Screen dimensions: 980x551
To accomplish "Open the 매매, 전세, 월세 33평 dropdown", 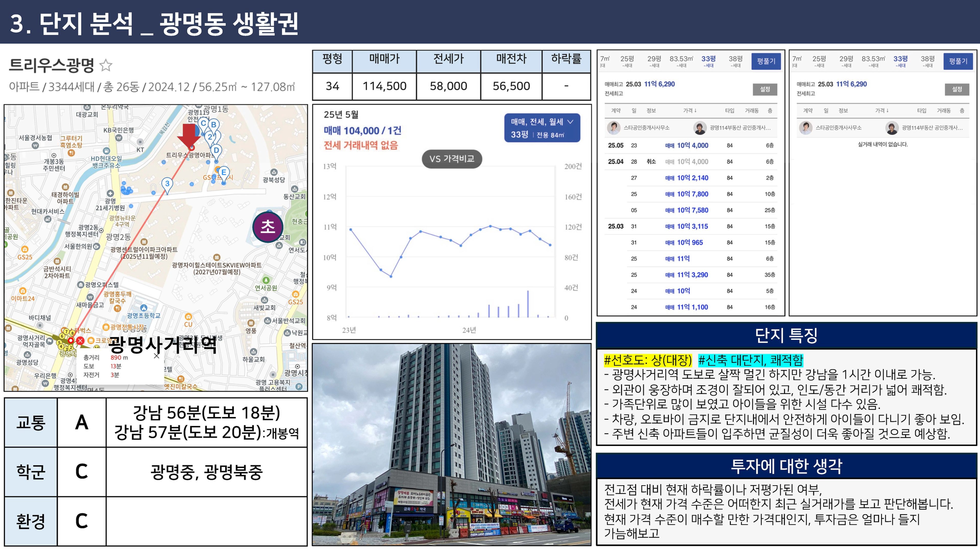I will [542, 128].
